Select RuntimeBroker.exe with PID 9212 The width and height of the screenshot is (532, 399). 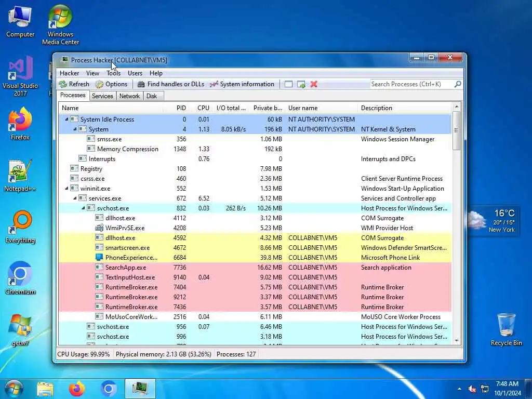tap(255, 297)
